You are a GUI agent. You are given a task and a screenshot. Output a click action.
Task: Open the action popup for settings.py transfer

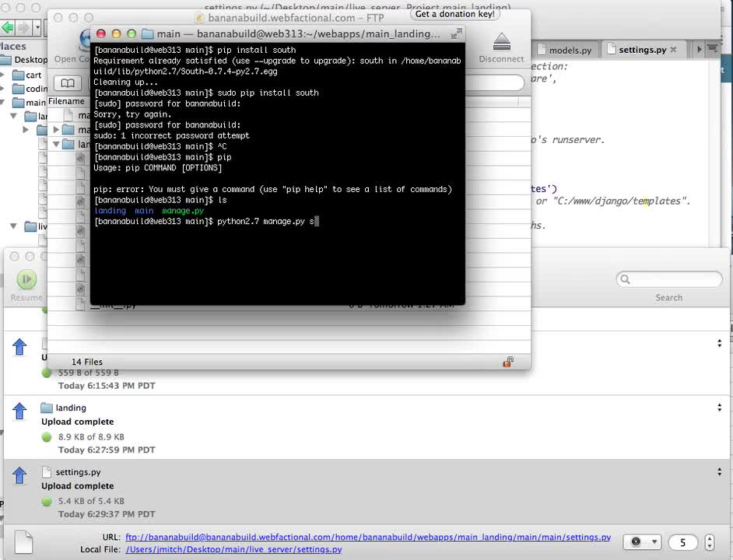(x=720, y=471)
